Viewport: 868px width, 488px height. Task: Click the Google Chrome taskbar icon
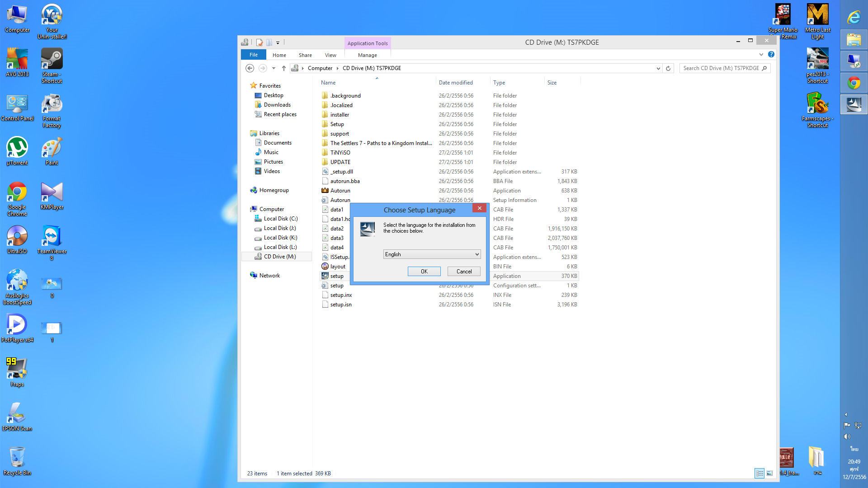[x=854, y=83]
